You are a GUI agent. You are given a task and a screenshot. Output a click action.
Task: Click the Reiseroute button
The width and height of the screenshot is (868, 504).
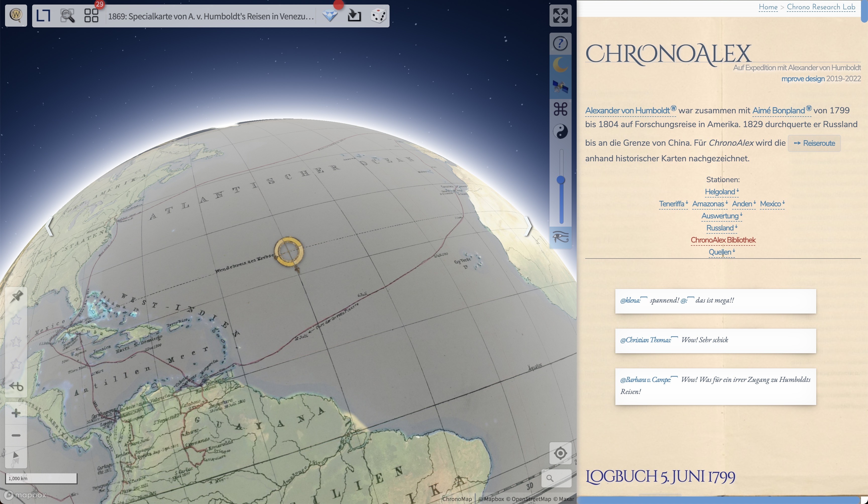point(814,143)
